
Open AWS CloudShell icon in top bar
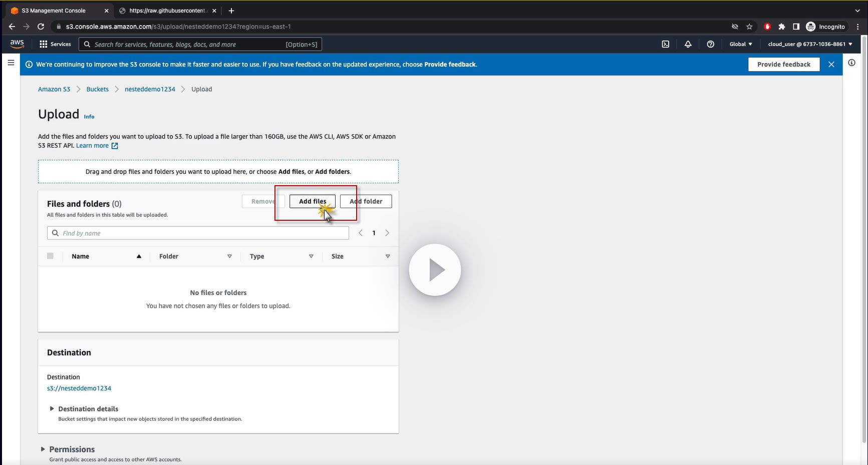pos(665,44)
